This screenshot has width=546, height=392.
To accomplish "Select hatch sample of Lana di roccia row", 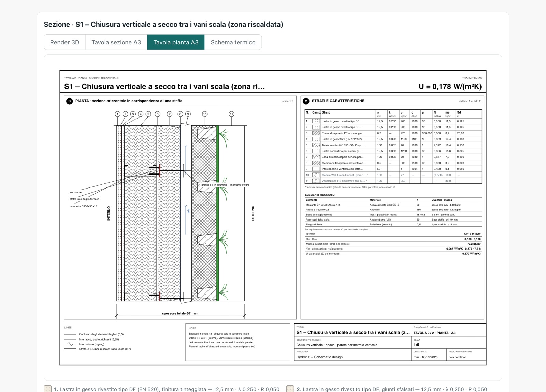I will coord(316,157).
